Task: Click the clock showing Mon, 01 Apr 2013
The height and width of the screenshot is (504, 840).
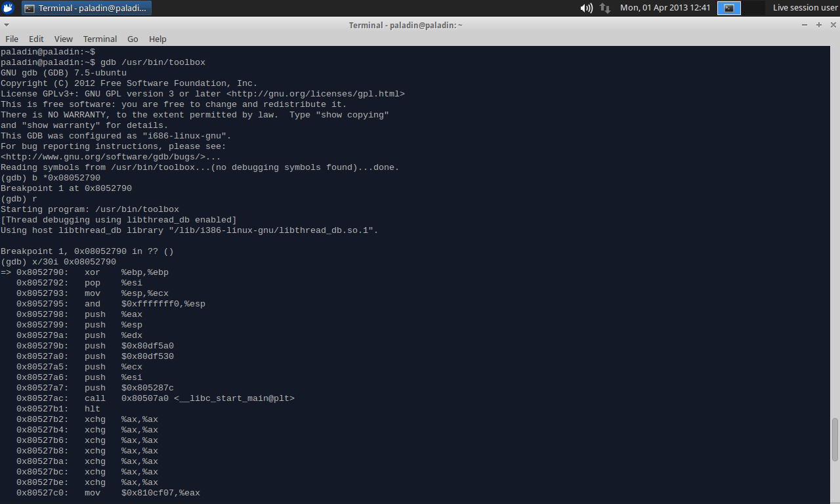Action: click(665, 8)
